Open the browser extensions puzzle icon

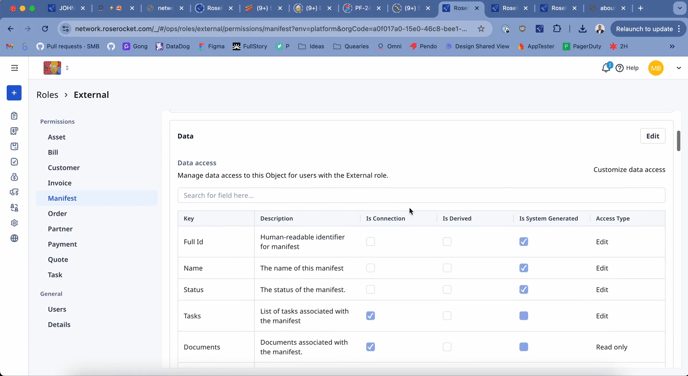(557, 29)
